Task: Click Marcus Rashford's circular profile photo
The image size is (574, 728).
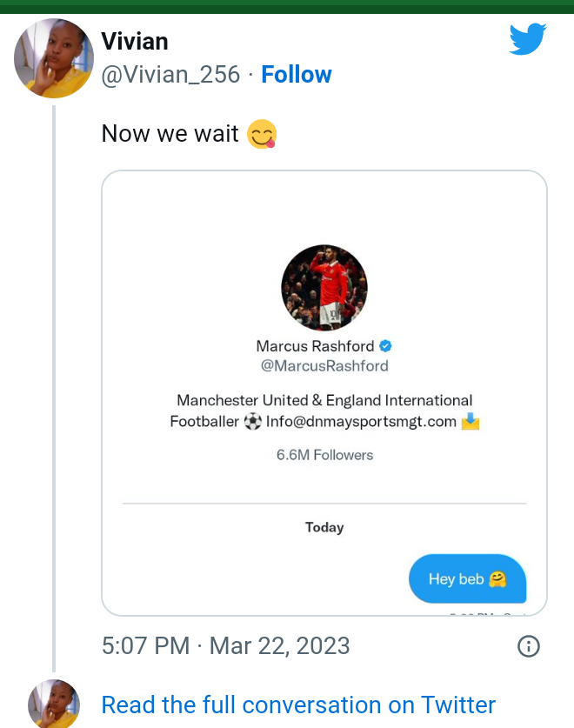Action: pyautogui.click(x=324, y=288)
